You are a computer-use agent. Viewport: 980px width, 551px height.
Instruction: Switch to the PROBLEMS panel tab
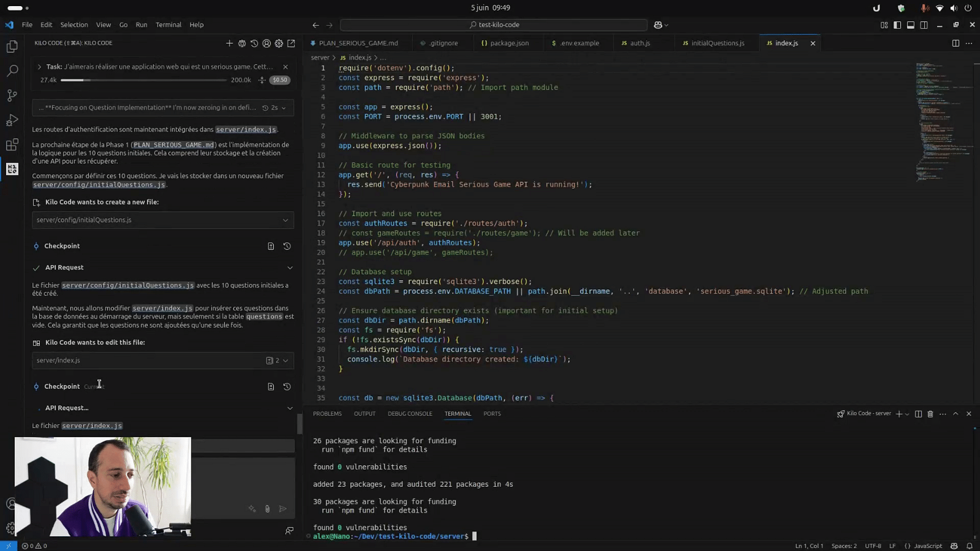327,414
